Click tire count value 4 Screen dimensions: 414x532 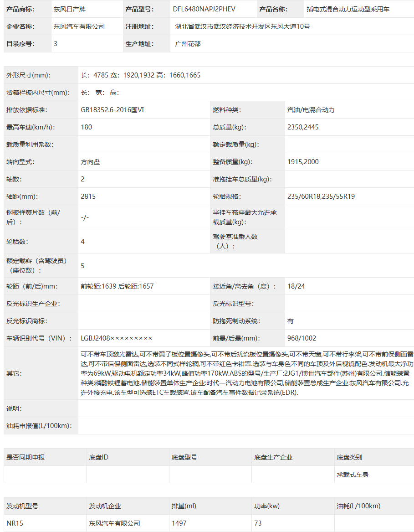pos(83,242)
